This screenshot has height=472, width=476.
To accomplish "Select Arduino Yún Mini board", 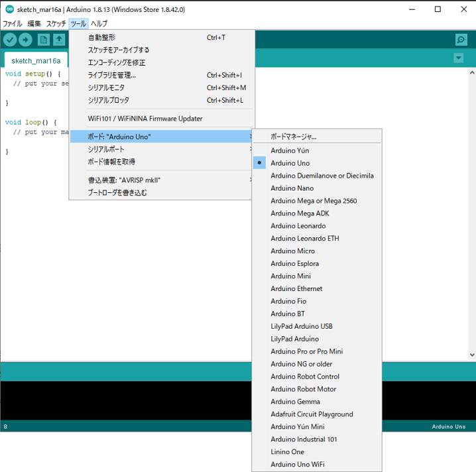I will 317,426.
